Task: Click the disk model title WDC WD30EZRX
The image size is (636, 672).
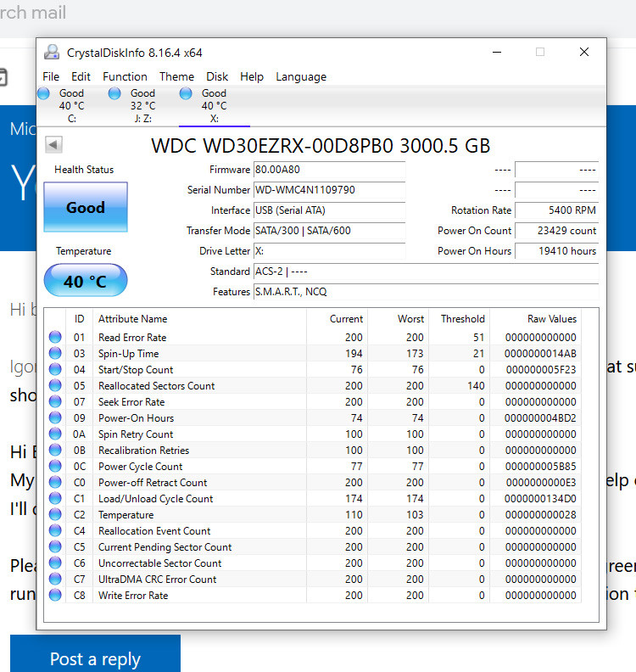Action: click(x=321, y=146)
